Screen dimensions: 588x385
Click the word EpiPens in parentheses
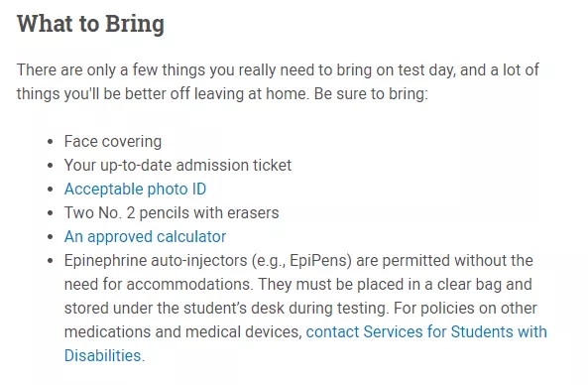click(x=318, y=260)
